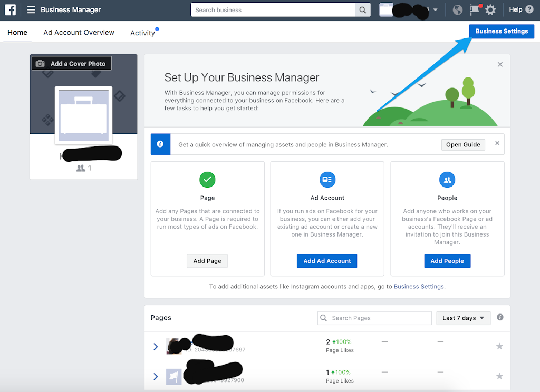Click the '2 100%' likes value
Viewport: 540px width, 392px height.
[x=339, y=342]
